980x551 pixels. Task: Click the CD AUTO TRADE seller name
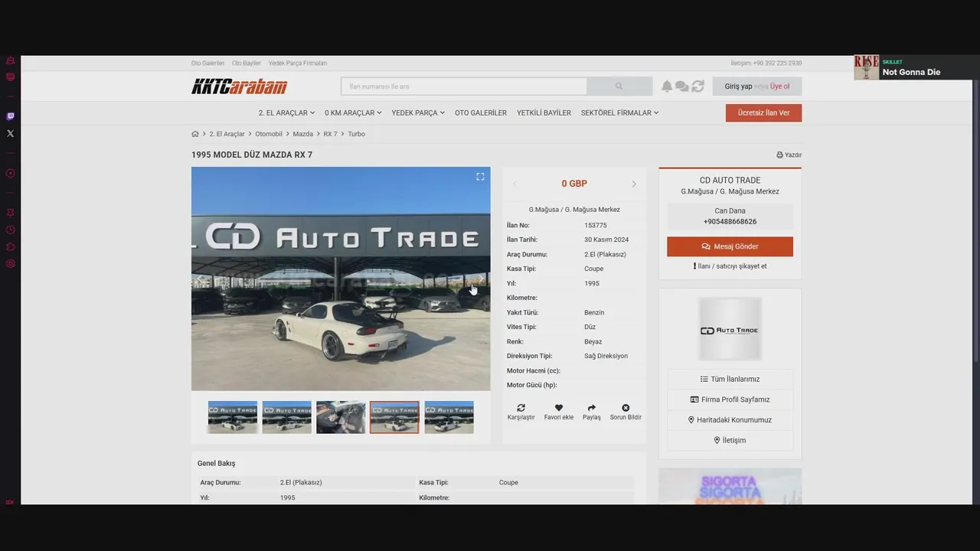[730, 181]
